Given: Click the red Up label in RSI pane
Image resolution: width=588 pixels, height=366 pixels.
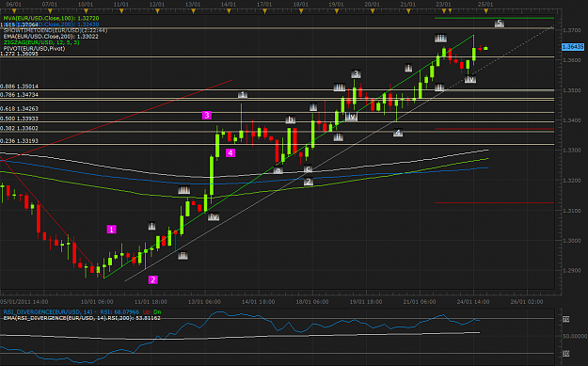Looking at the screenshot, I should [x=146, y=312].
